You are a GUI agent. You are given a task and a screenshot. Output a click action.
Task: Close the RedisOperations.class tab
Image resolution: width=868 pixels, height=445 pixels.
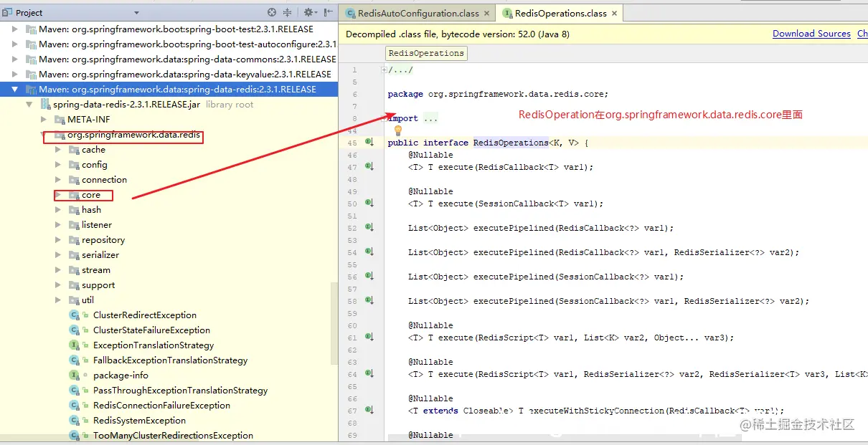pos(614,14)
